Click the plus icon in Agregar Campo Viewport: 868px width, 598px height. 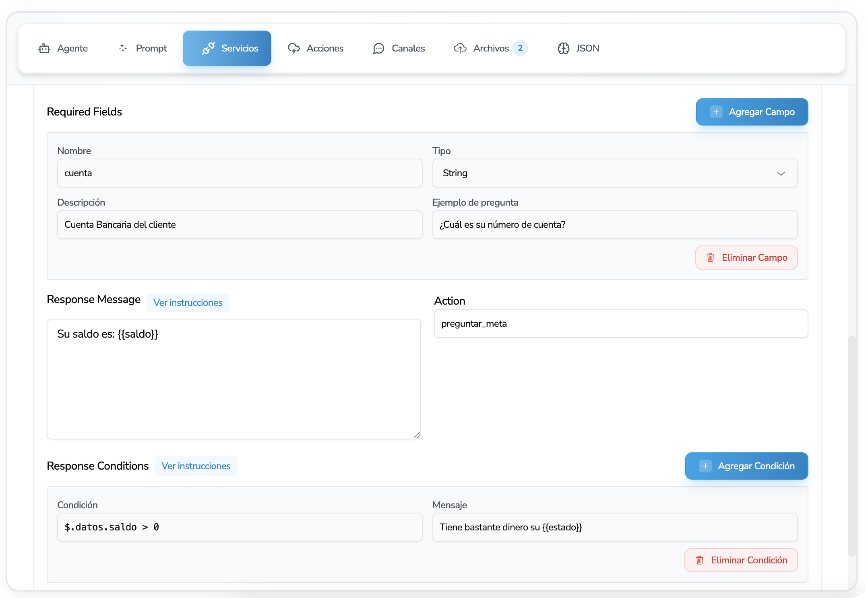[x=716, y=112]
